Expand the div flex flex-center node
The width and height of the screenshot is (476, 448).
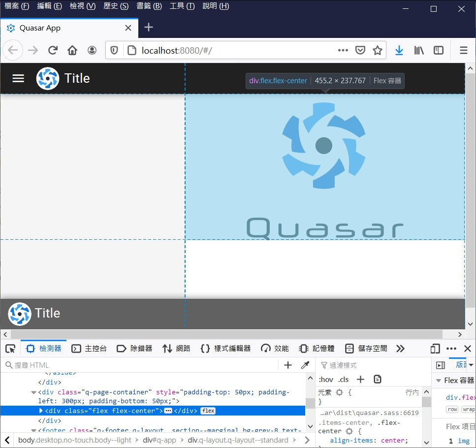coord(41,411)
